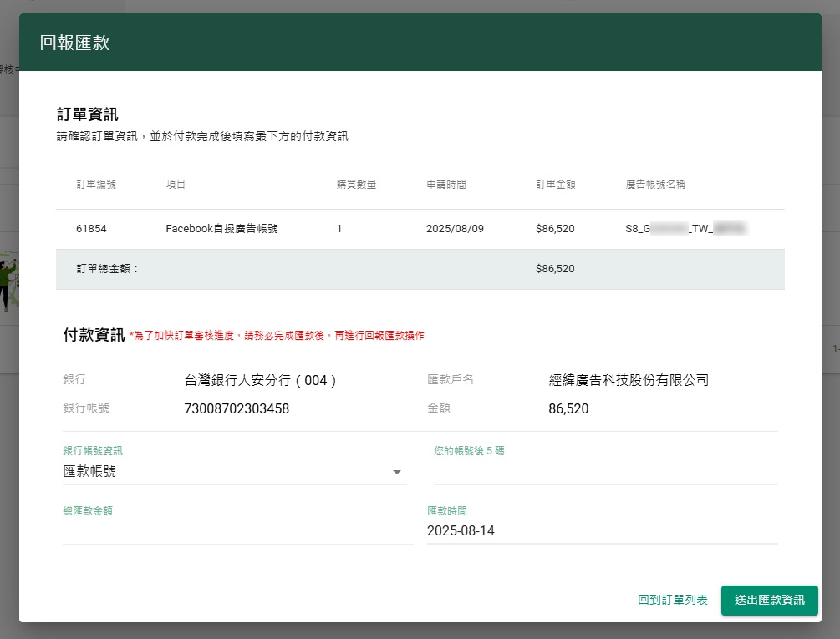Select the 台灣銀行大安分行 (004) bank name
840x639 pixels.
pos(261,380)
